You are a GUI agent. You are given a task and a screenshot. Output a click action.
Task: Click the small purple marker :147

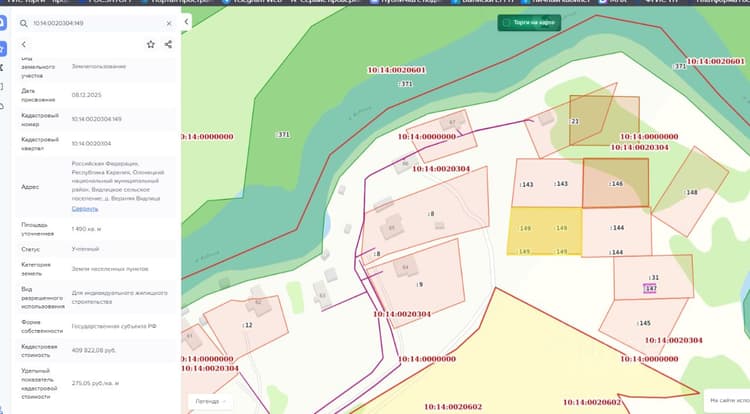[x=650, y=289]
